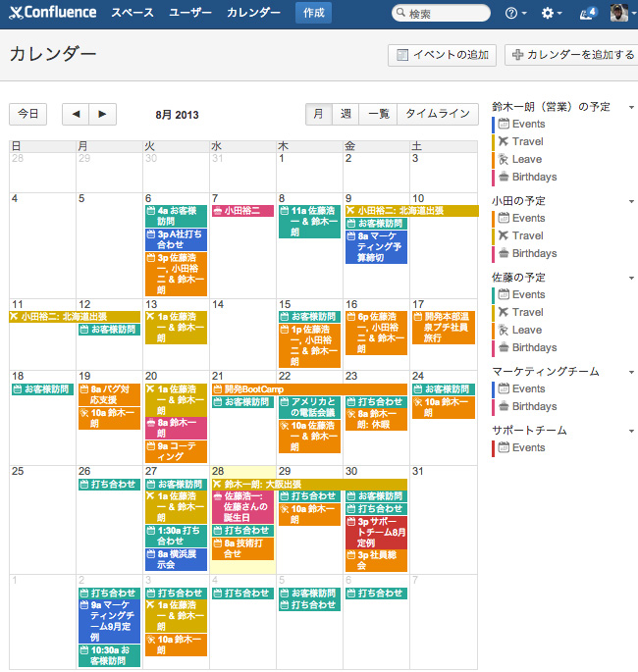Expand 小田の予定 calendar menu arrow
638x672 pixels.
coord(631,201)
